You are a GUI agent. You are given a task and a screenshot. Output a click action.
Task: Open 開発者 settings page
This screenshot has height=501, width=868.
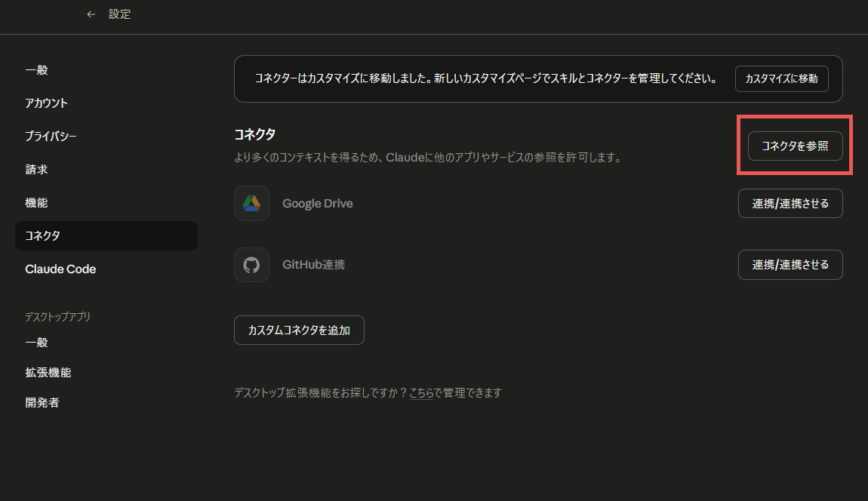click(x=42, y=403)
